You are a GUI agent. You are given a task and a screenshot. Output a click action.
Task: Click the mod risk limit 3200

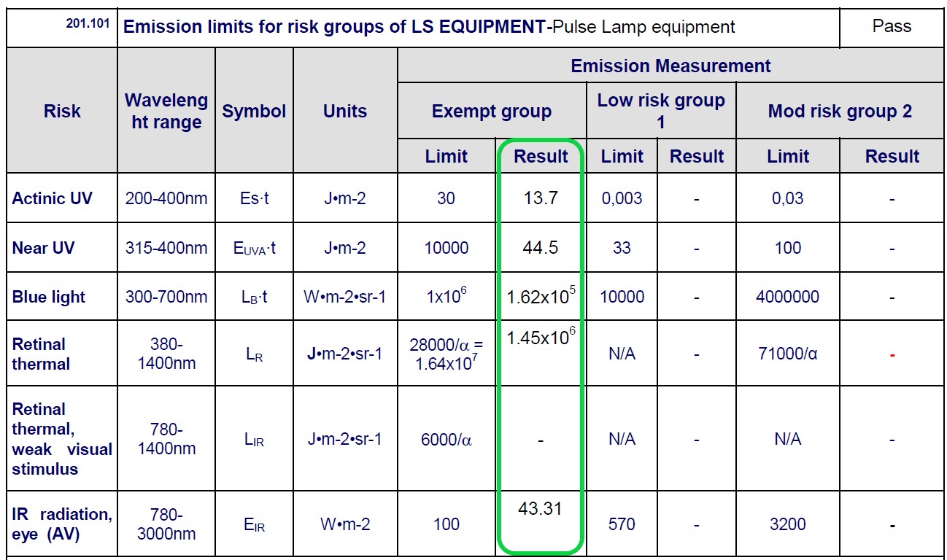[788, 524]
